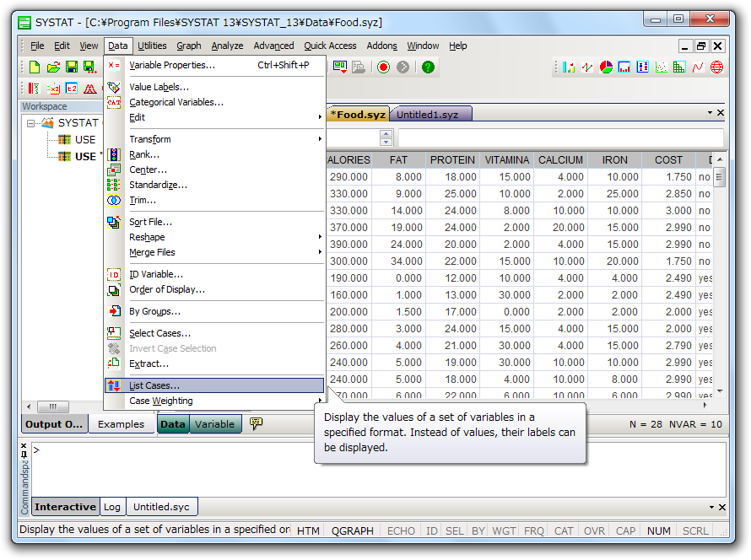Switch to the Variable view tab
The height and width of the screenshot is (560, 751).
(x=214, y=424)
